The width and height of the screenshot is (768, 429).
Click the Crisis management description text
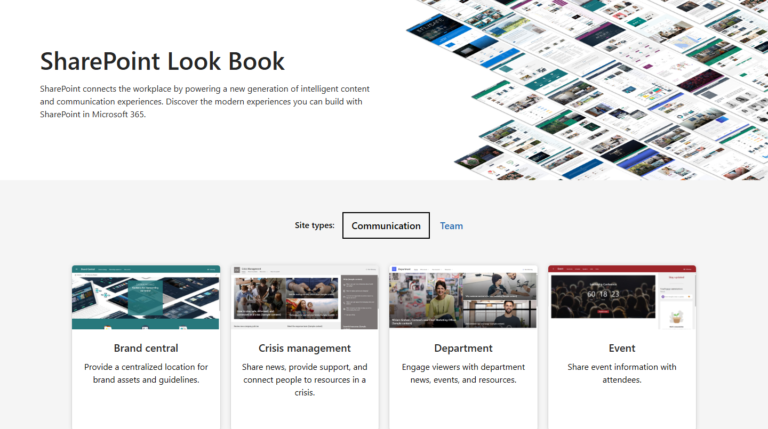304,380
